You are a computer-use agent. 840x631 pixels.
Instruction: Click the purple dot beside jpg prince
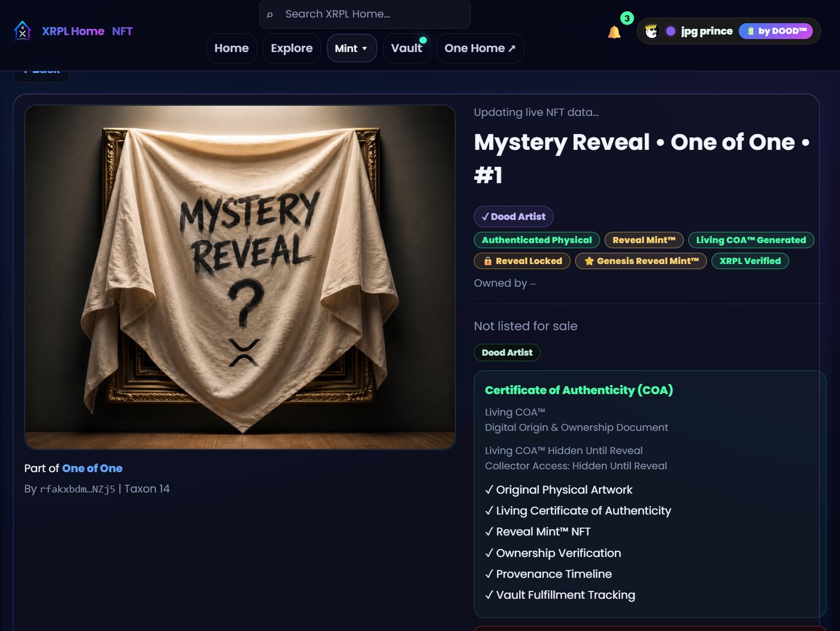click(x=671, y=31)
